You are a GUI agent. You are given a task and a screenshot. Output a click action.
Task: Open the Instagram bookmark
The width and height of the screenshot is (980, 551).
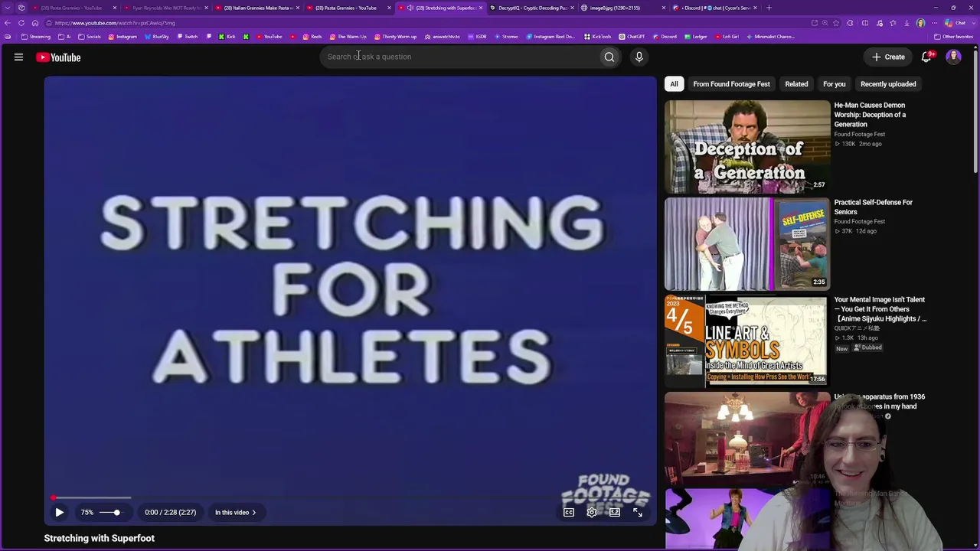pos(122,37)
